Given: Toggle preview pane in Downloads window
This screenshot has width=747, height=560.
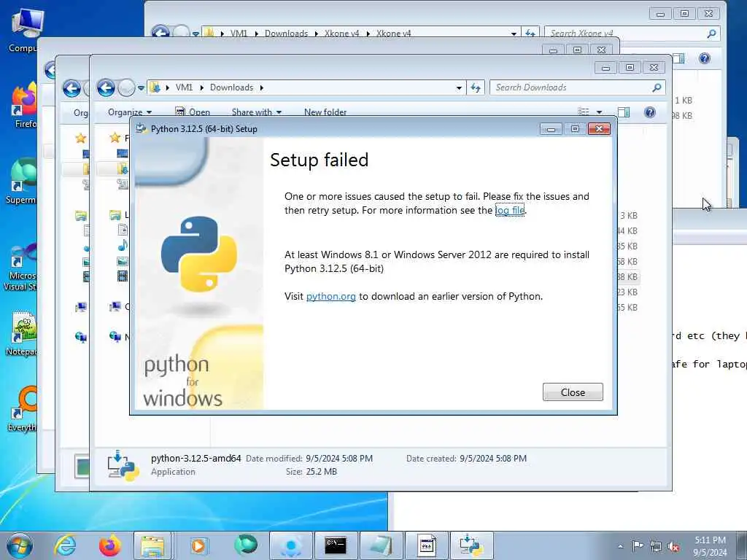Looking at the screenshot, I should 624,112.
